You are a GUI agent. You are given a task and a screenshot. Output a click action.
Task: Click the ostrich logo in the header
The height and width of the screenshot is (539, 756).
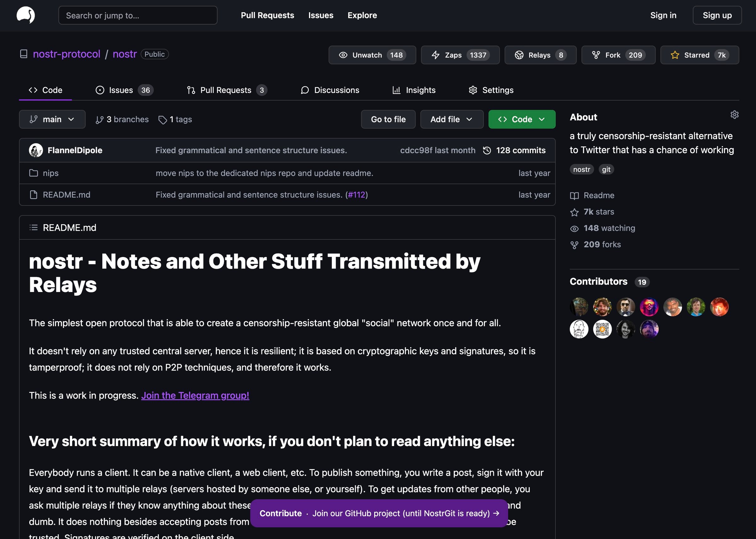pos(26,15)
